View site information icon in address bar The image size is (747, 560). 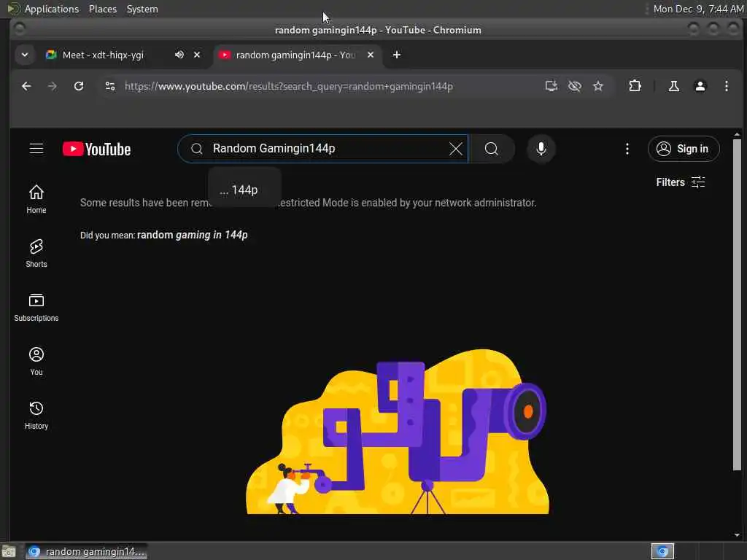pyautogui.click(x=110, y=86)
